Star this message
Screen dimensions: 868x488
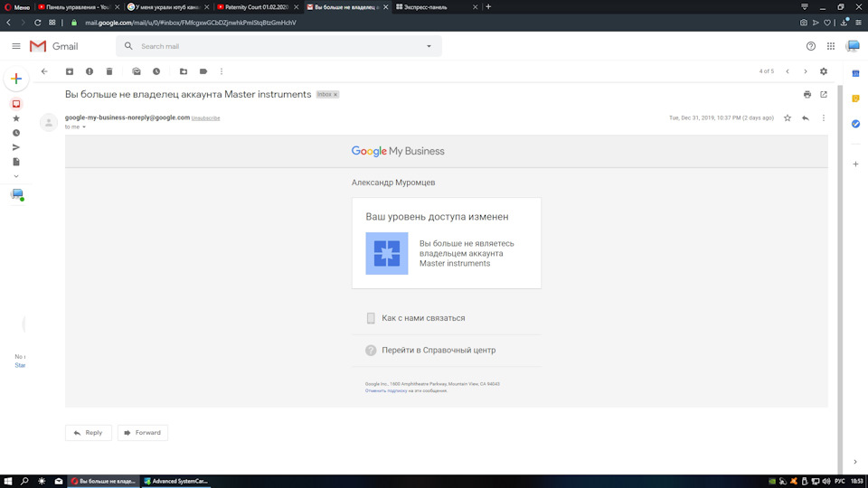(788, 117)
